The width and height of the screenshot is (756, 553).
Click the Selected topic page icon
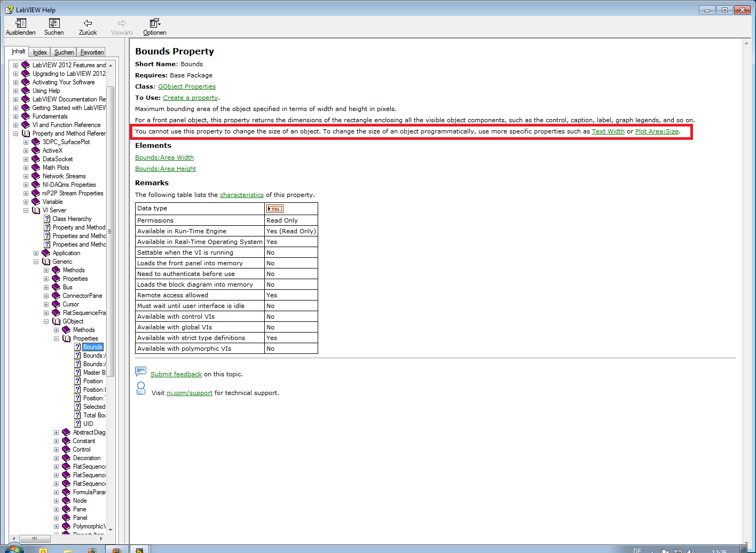click(77, 407)
